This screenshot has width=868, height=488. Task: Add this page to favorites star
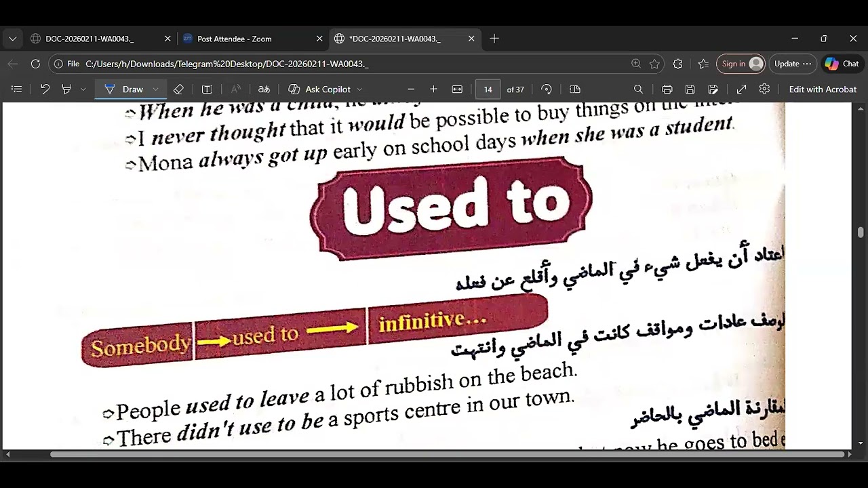point(654,64)
